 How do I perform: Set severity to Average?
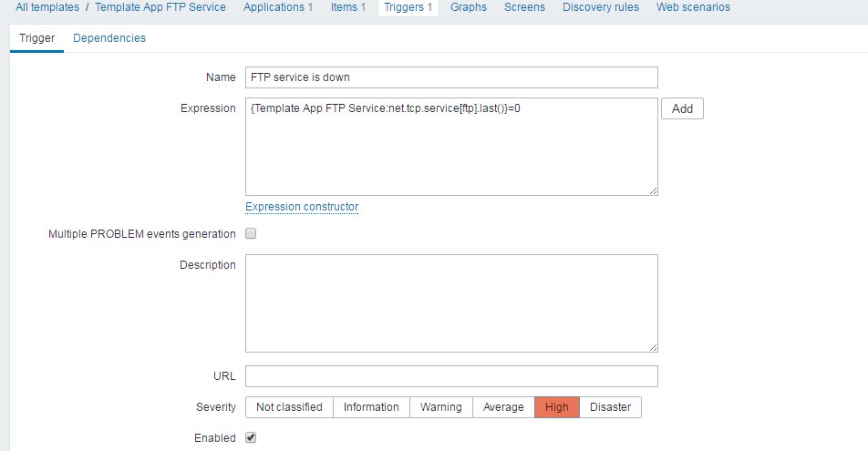(503, 407)
